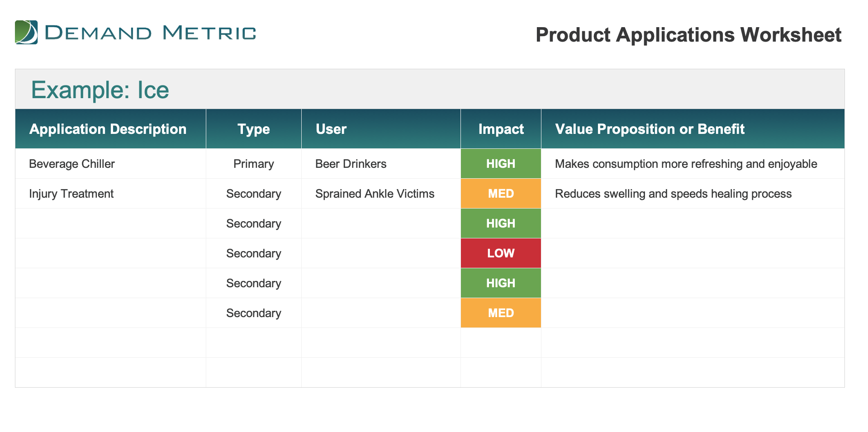Open the Primary type cell
This screenshot has height=432, width=868.
click(254, 164)
